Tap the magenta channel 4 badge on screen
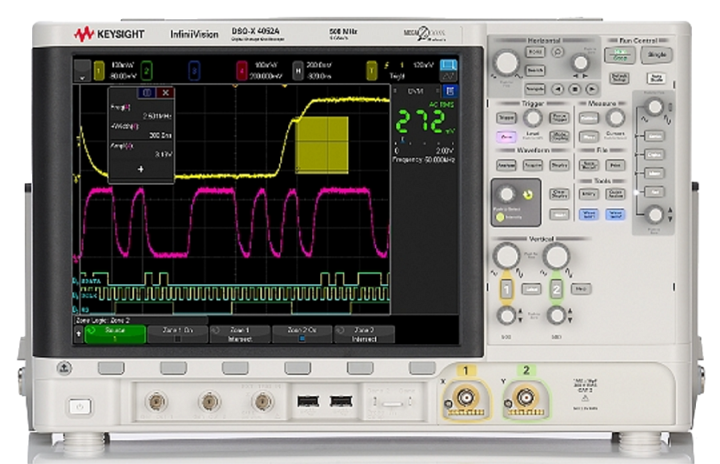Image resolution: width=720 pixels, height=464 pixels. pos(242,71)
